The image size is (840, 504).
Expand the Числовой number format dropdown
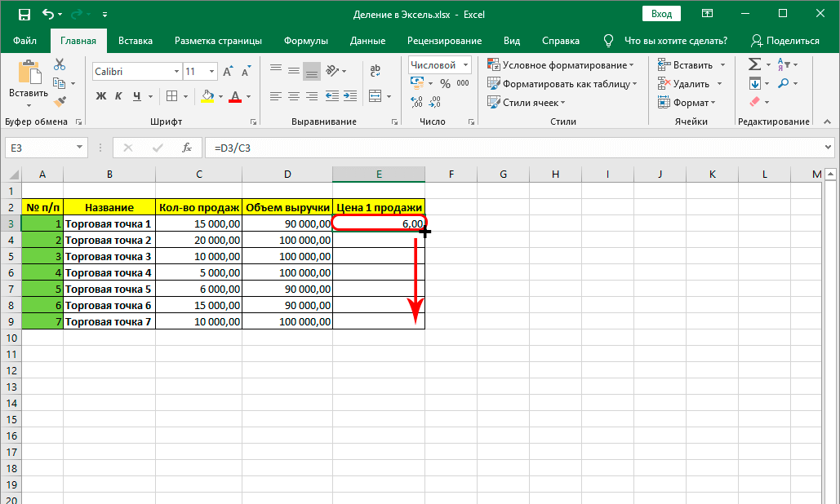[x=465, y=64]
